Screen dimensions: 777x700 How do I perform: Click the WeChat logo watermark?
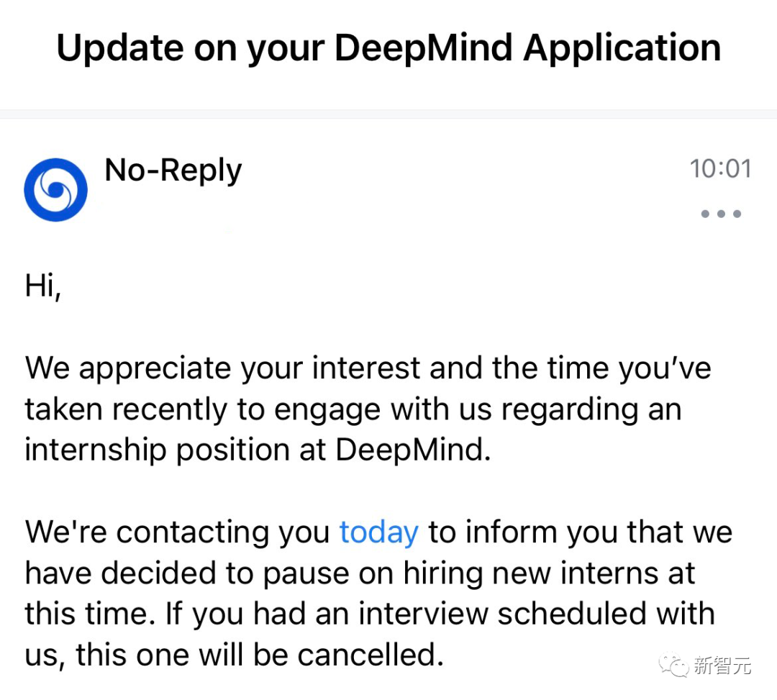(x=673, y=665)
